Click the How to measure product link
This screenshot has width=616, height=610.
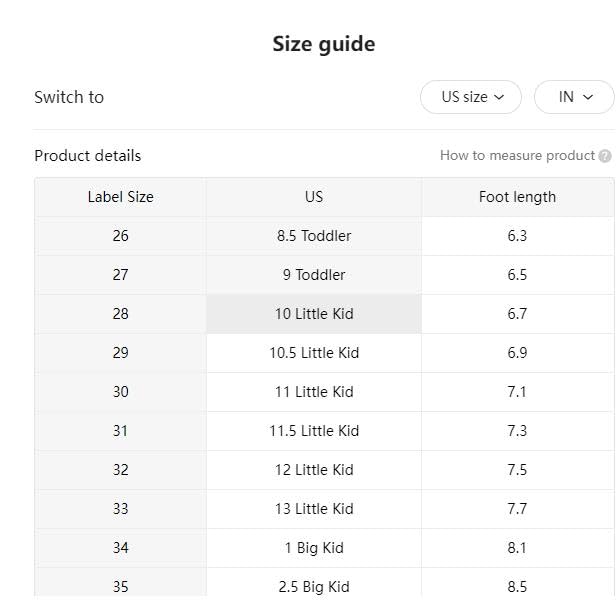pyautogui.click(x=517, y=156)
